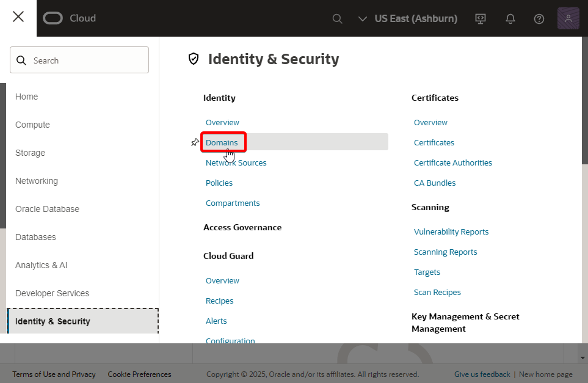Pin the Domains menu item
588x383 pixels.
(x=195, y=142)
